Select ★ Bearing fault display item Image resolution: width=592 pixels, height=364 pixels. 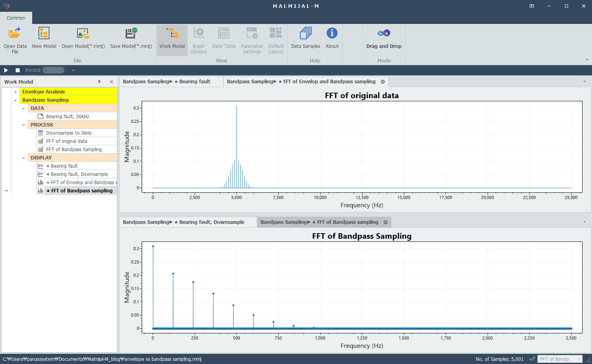point(77,166)
